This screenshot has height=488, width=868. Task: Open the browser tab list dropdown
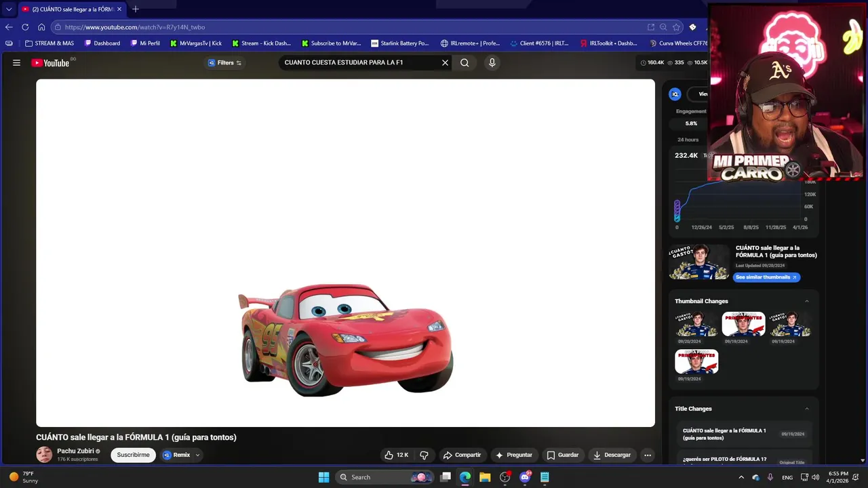[x=9, y=9]
